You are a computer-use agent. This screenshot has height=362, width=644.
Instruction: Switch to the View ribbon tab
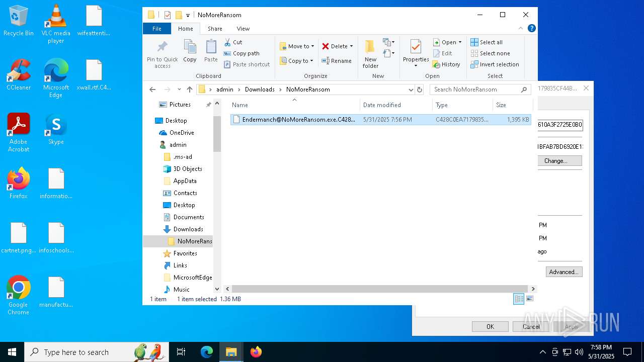pos(243,29)
